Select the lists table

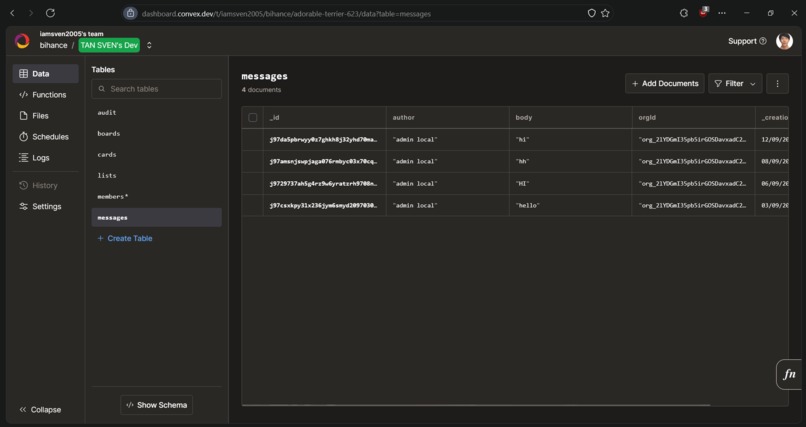point(156,176)
